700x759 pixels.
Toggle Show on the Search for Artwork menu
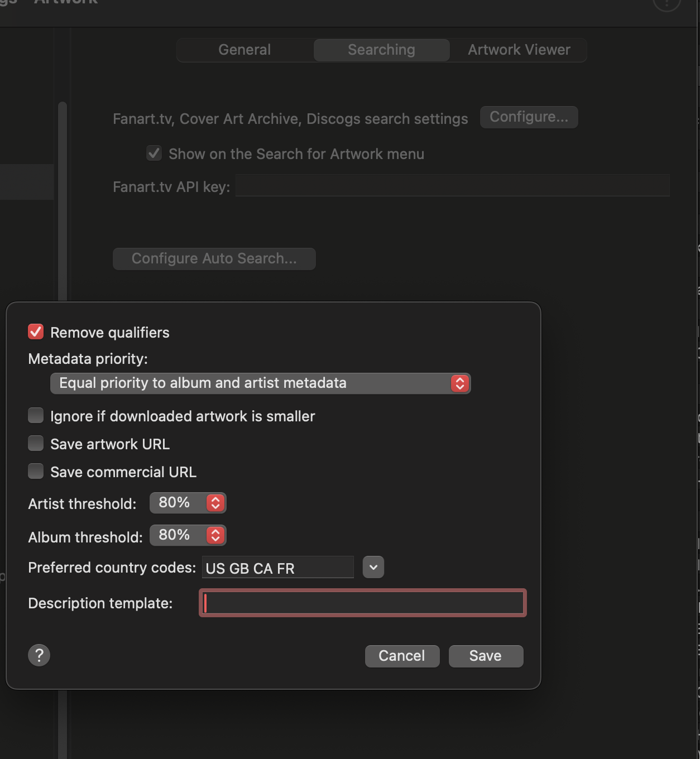(x=154, y=153)
